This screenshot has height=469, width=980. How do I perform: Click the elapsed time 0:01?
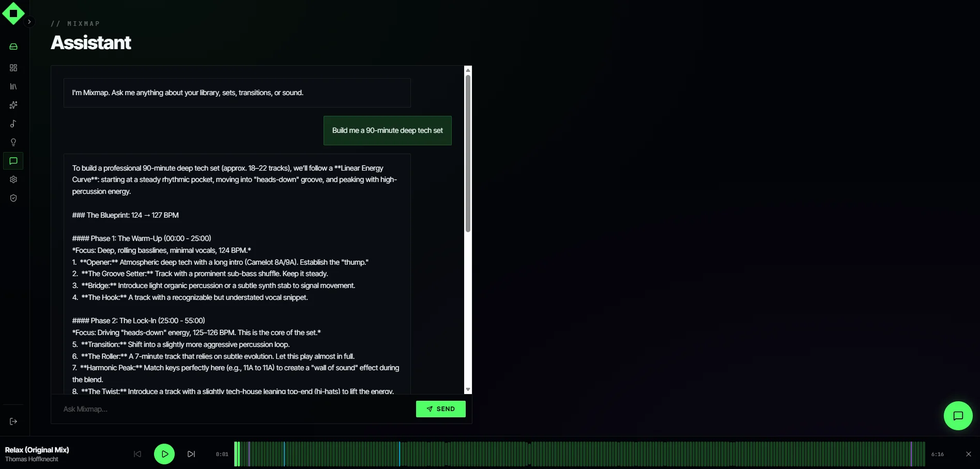[222, 455]
